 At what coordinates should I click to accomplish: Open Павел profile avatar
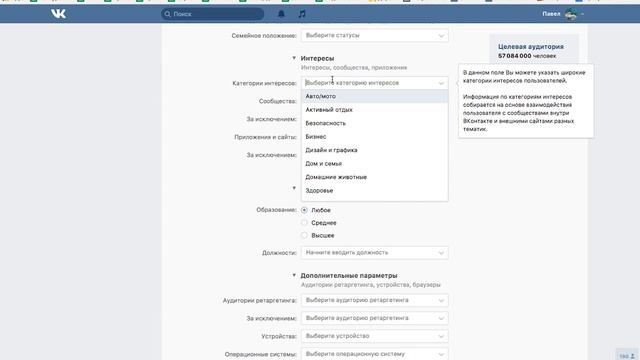(x=571, y=14)
